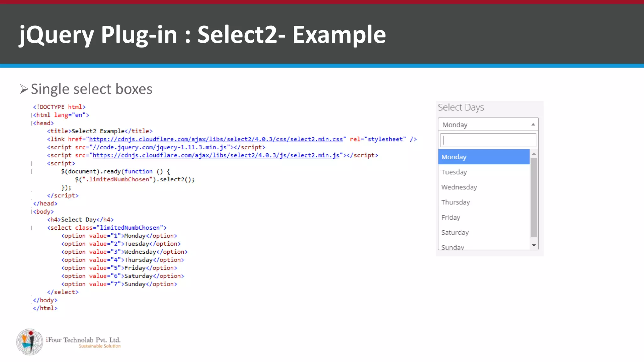Select Friday in the dropdown list
The image size is (644, 362).
(484, 217)
